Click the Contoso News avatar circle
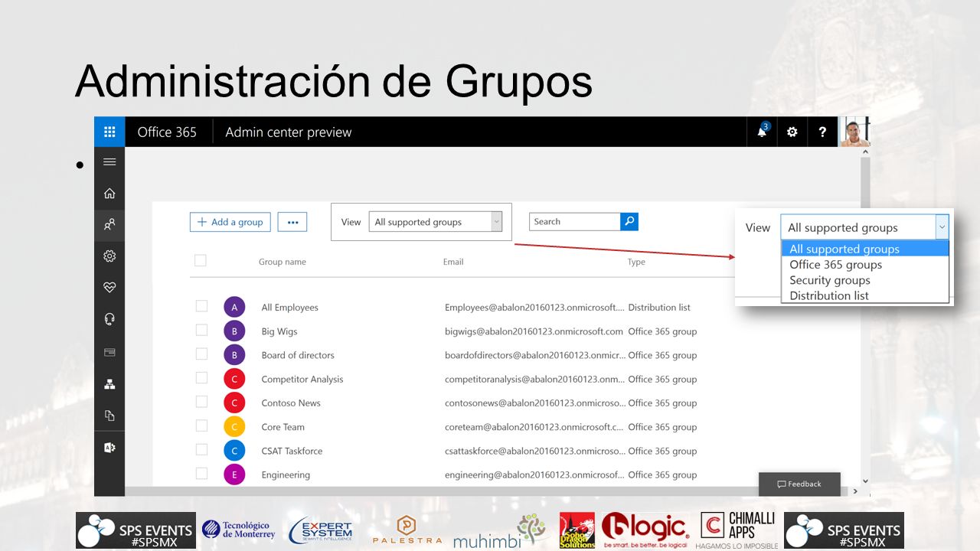This screenshot has width=980, height=551. (234, 403)
